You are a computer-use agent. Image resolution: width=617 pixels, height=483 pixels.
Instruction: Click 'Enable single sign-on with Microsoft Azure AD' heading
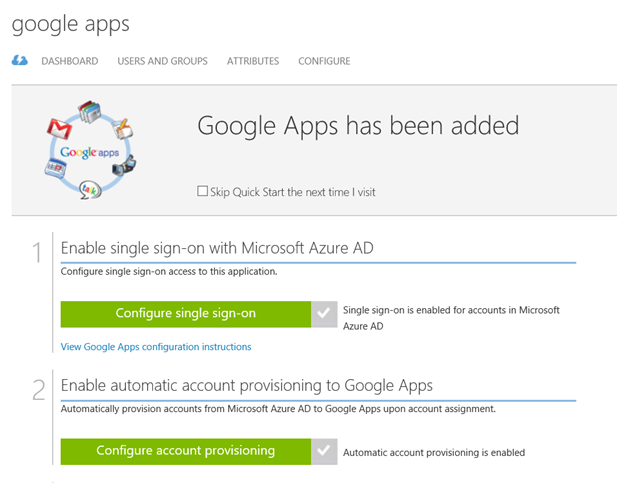tap(217, 248)
